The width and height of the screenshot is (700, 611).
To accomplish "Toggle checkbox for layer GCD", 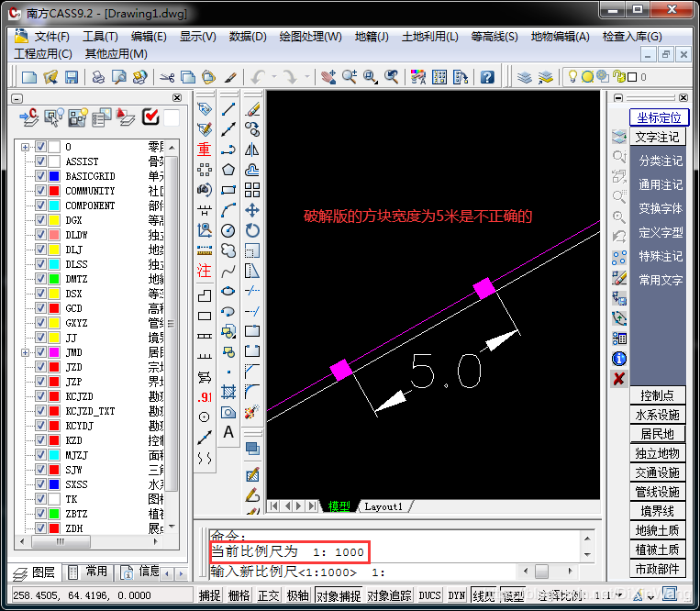I will (x=40, y=308).
